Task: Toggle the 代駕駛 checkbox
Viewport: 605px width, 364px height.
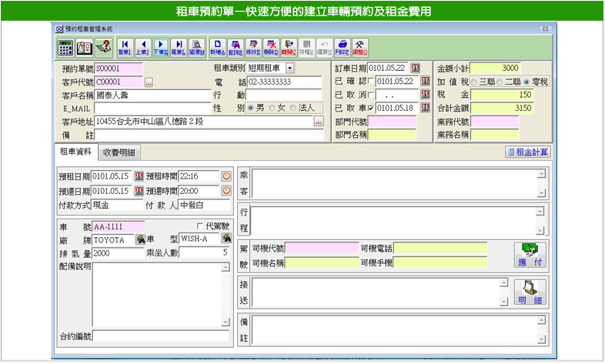Action: coord(200,226)
